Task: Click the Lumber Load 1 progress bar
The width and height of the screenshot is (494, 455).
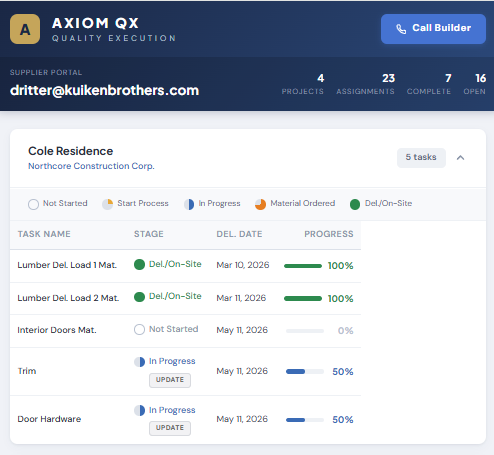Action: [x=303, y=266]
